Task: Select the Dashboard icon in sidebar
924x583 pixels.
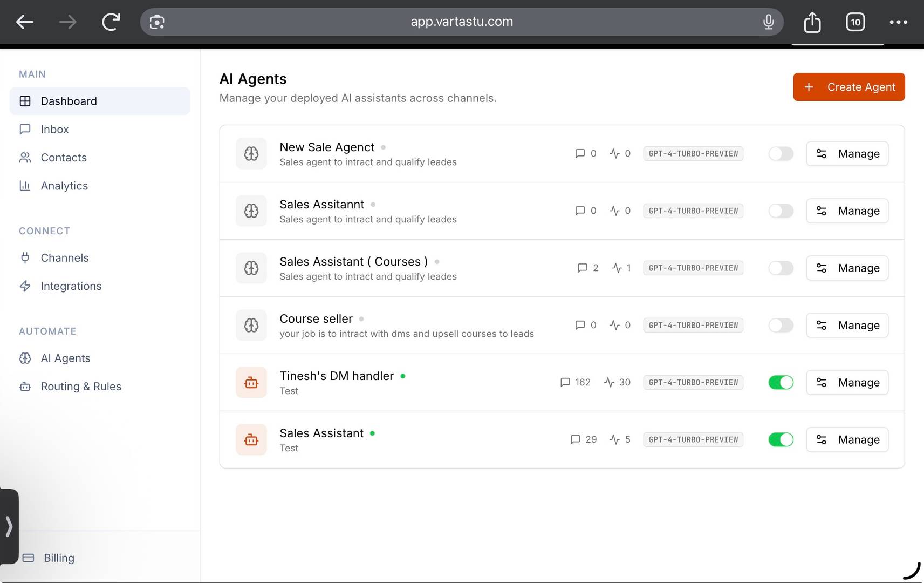Action: (x=25, y=101)
